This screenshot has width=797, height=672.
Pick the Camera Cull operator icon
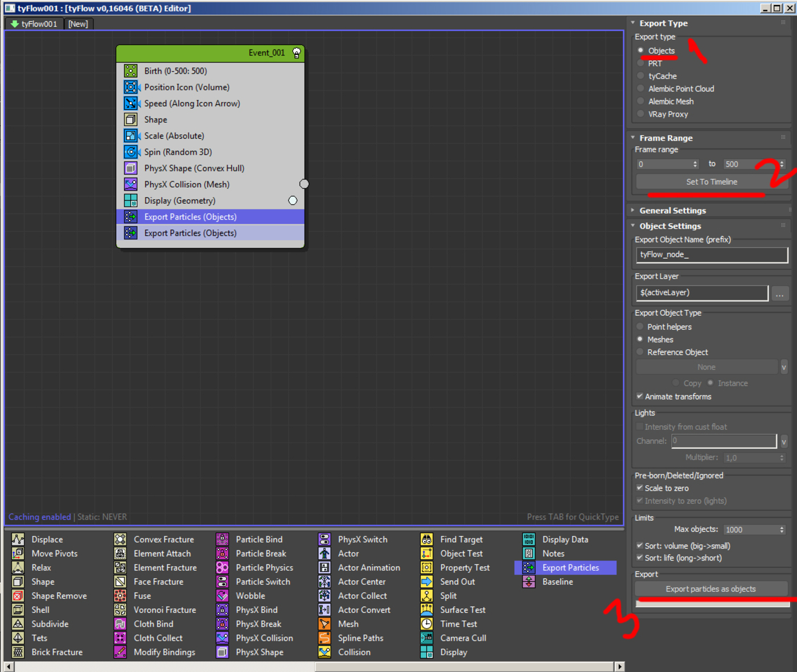(426, 638)
